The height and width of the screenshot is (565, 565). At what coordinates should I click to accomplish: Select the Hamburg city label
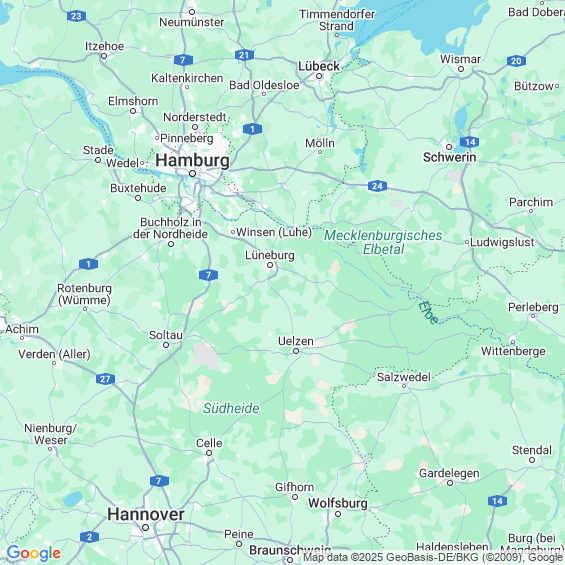point(192,161)
